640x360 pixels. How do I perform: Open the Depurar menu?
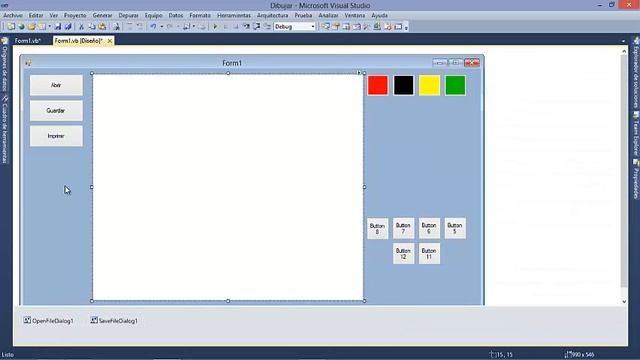[x=129, y=15]
